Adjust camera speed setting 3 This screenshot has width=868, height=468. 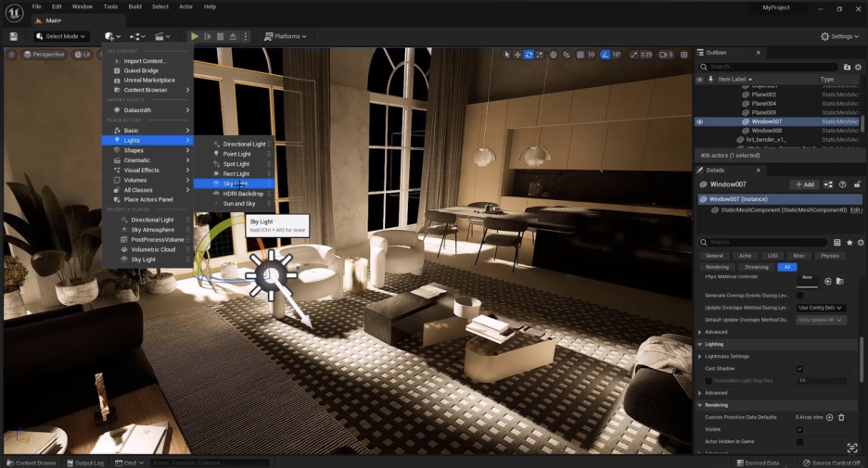666,54
